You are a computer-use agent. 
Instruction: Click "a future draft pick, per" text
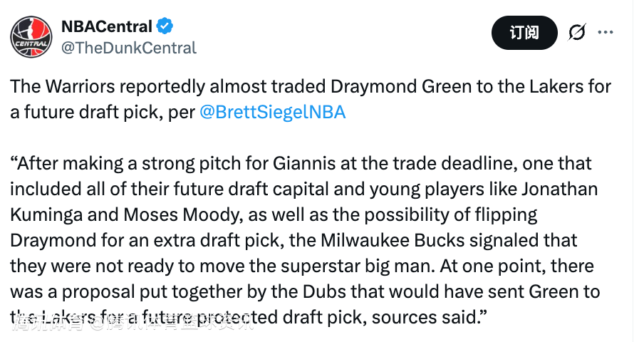tap(103, 113)
